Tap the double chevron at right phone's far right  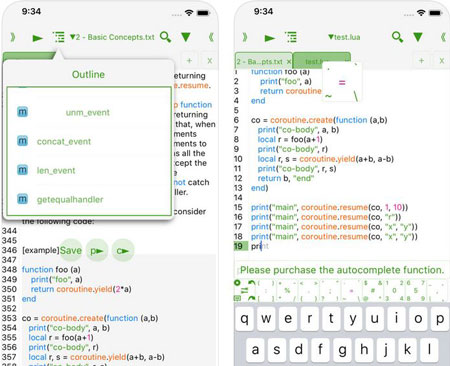(x=443, y=37)
